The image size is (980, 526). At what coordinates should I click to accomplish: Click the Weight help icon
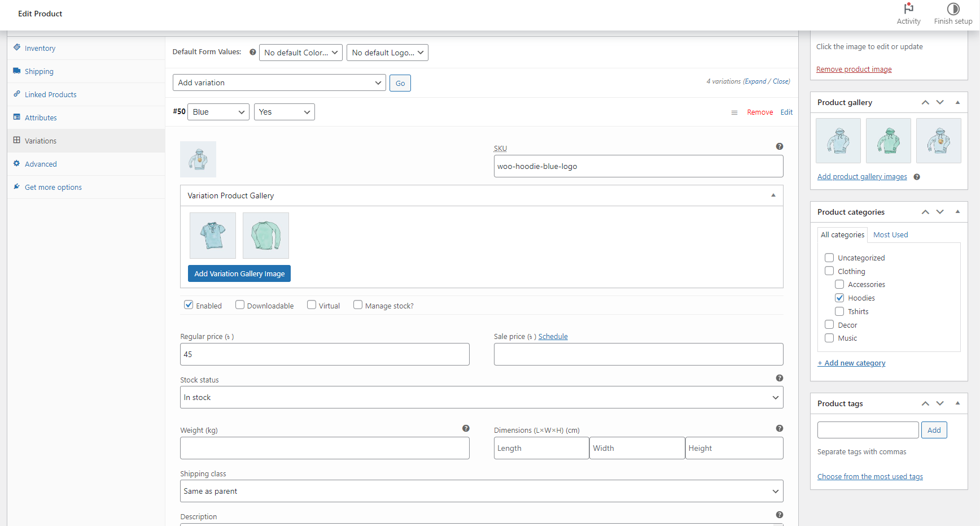coord(466,428)
